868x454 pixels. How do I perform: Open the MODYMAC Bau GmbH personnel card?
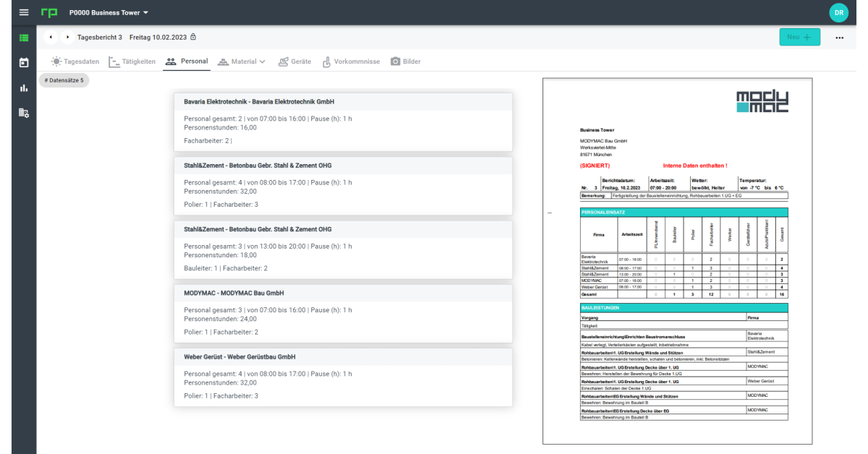coord(343,312)
